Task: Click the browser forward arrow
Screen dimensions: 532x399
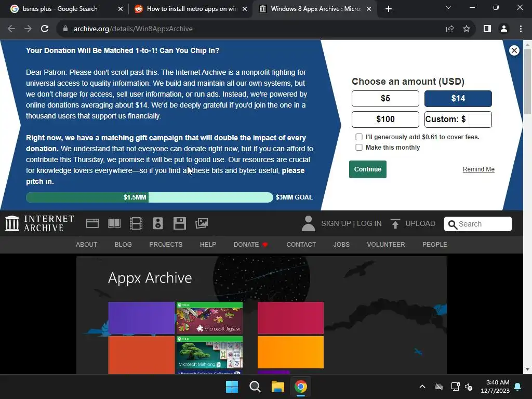Action: click(28, 29)
